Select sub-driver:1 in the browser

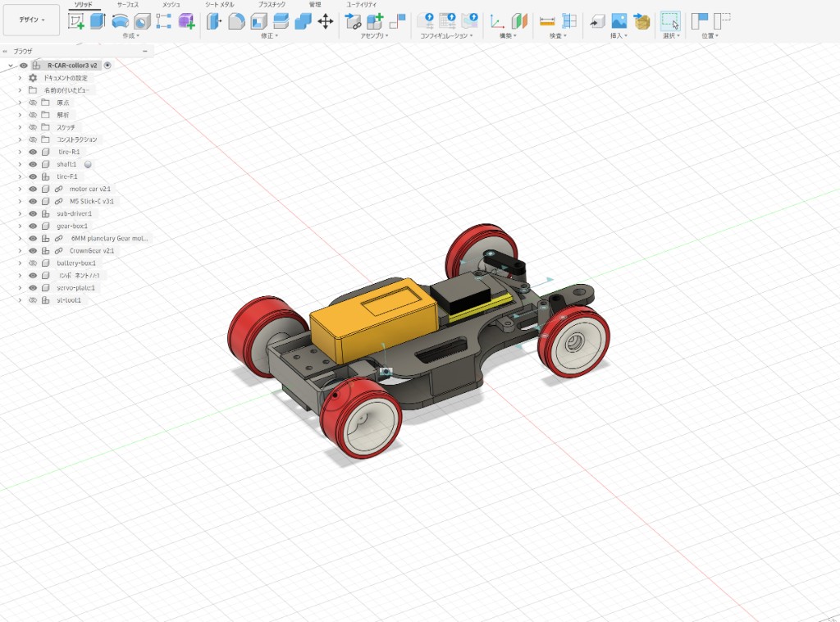point(74,214)
